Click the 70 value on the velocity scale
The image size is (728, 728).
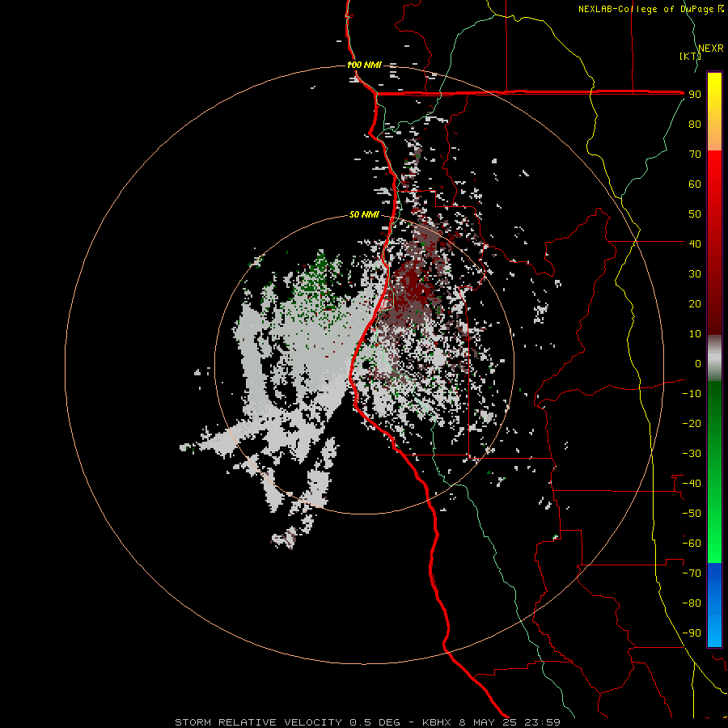click(x=695, y=154)
